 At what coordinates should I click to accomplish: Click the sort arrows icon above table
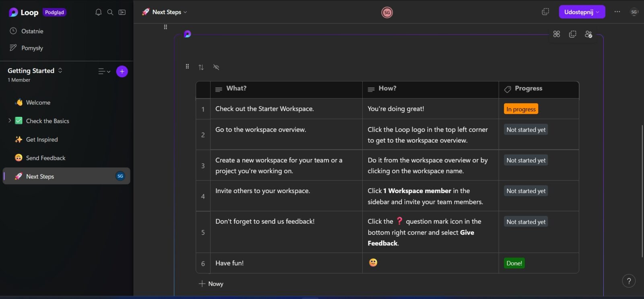201,67
